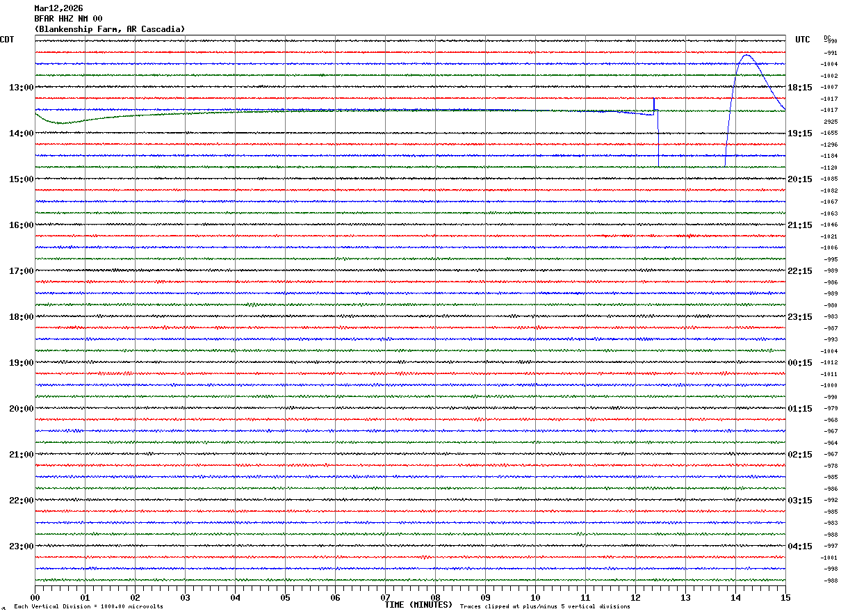Select the DC offset value -964
Viewport: 841px width, 616px height.
click(x=830, y=442)
